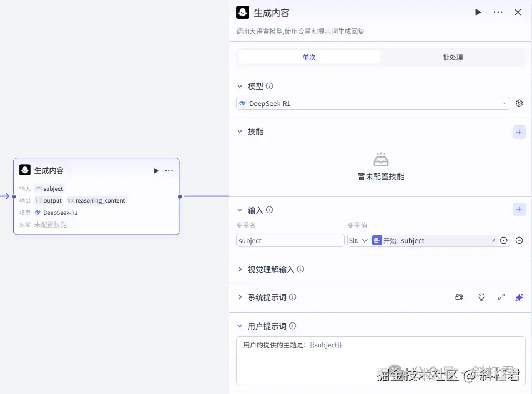Viewport: 532px width, 394px height.
Task: Expand the 视觉理解输入 section
Action: [x=241, y=270]
